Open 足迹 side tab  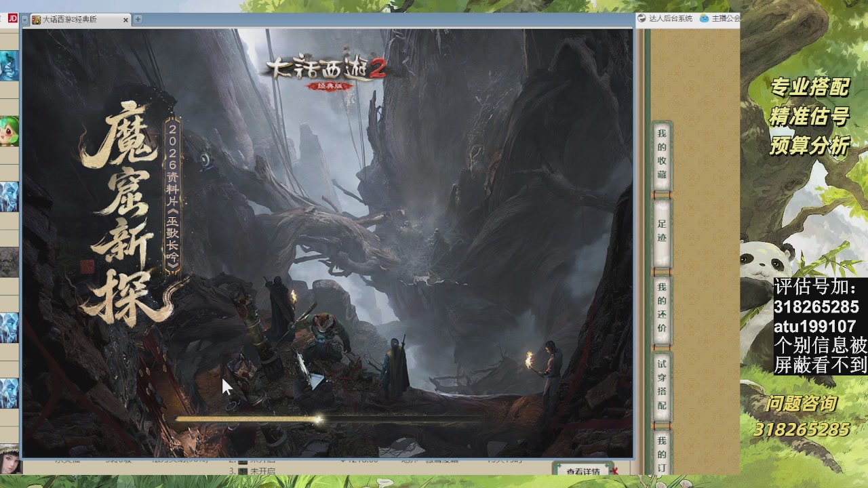[x=661, y=231]
